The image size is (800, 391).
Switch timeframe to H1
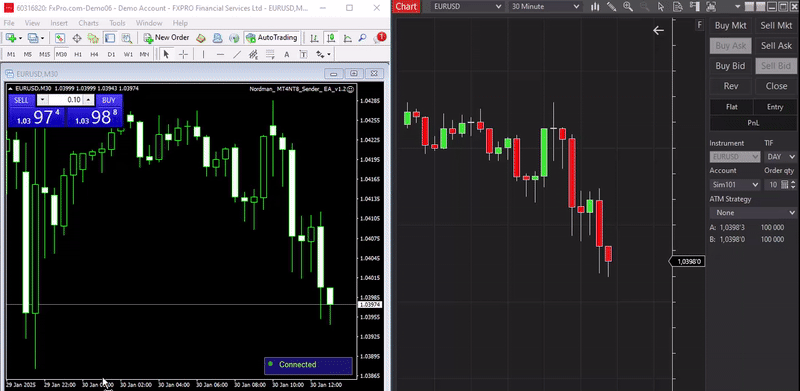click(78, 54)
